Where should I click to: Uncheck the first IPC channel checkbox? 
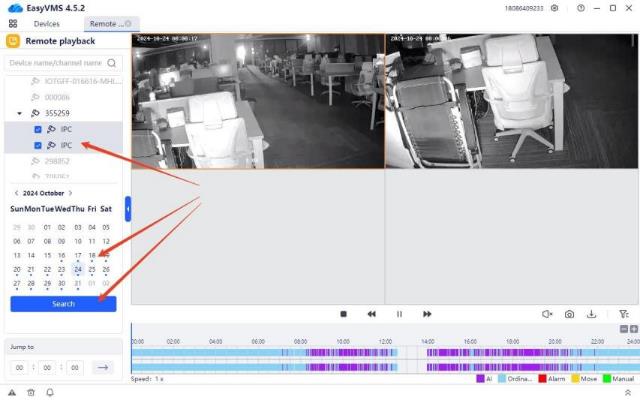38,129
